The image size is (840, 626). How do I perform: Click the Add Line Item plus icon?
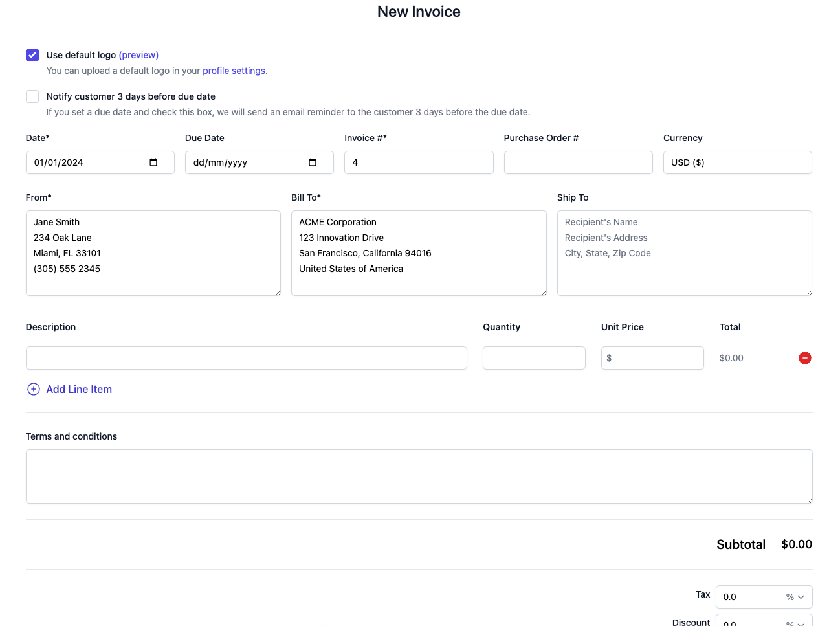click(33, 389)
